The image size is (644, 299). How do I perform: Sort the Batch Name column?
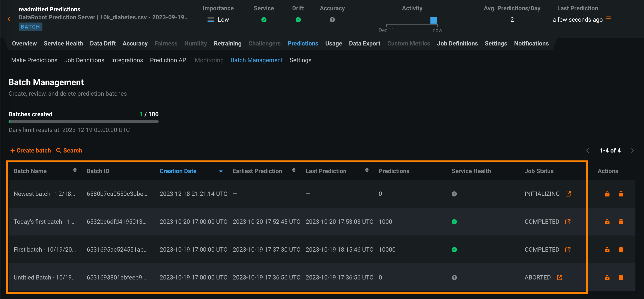(x=75, y=170)
